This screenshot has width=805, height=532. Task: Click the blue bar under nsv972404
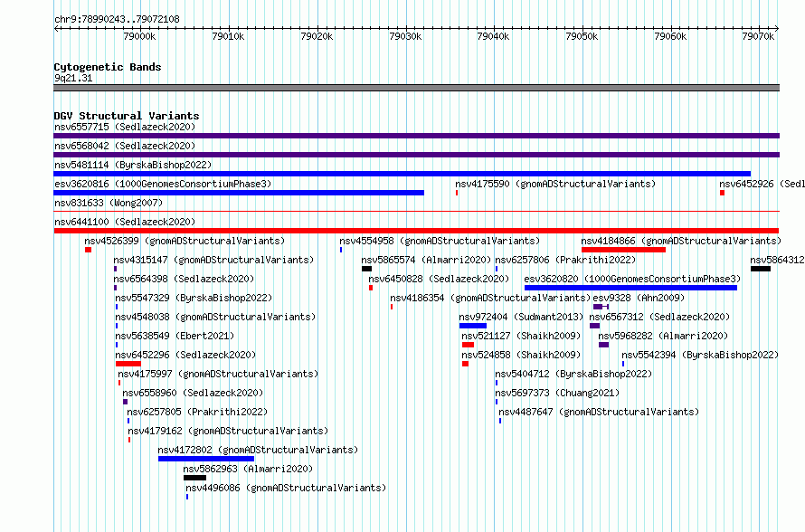point(473,326)
